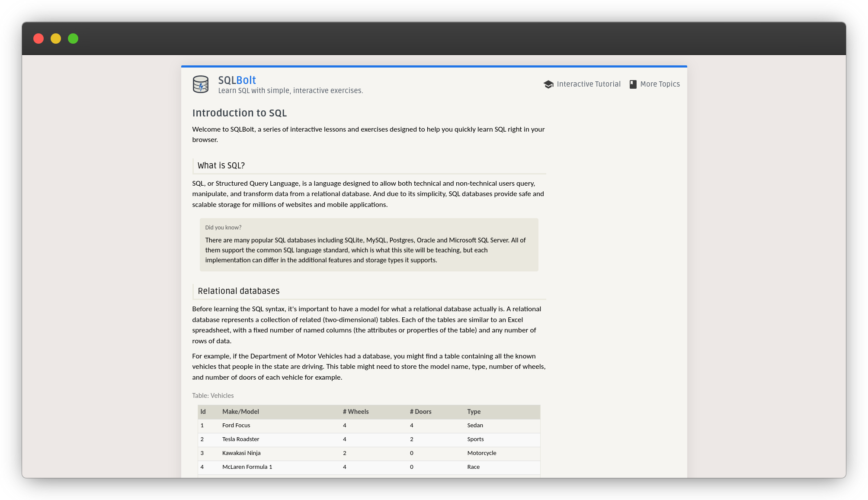Click the What is SQL? section heading

221,166
